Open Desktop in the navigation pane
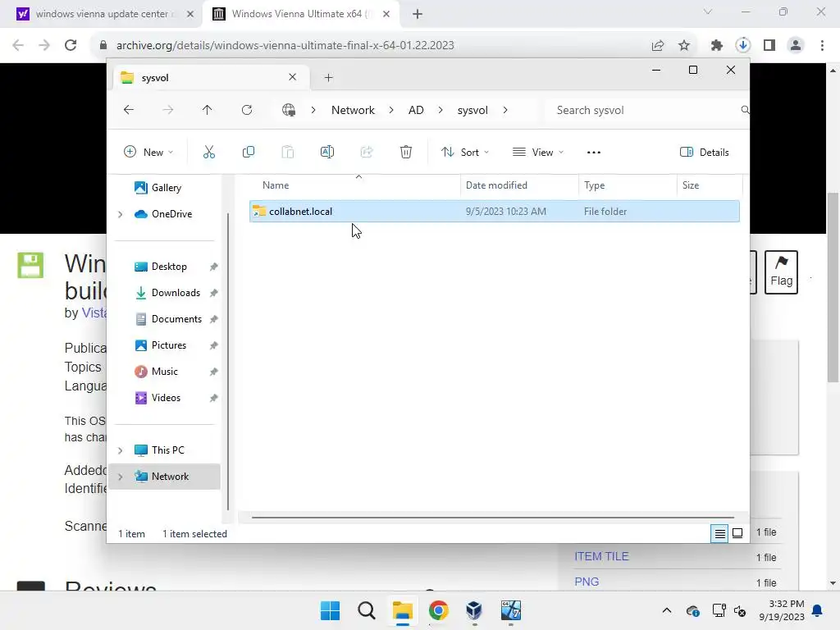The width and height of the screenshot is (840, 630). (169, 267)
